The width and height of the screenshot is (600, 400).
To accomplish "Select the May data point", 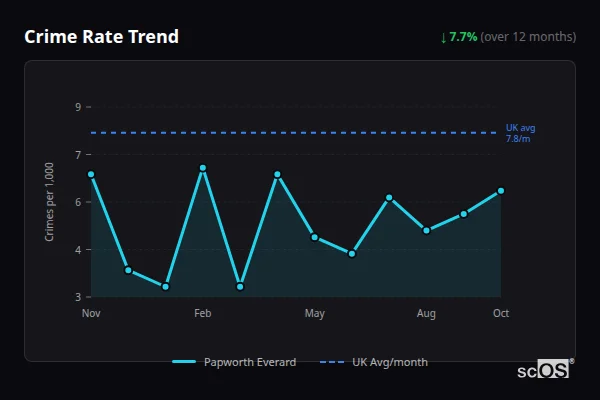I will click(x=315, y=237).
